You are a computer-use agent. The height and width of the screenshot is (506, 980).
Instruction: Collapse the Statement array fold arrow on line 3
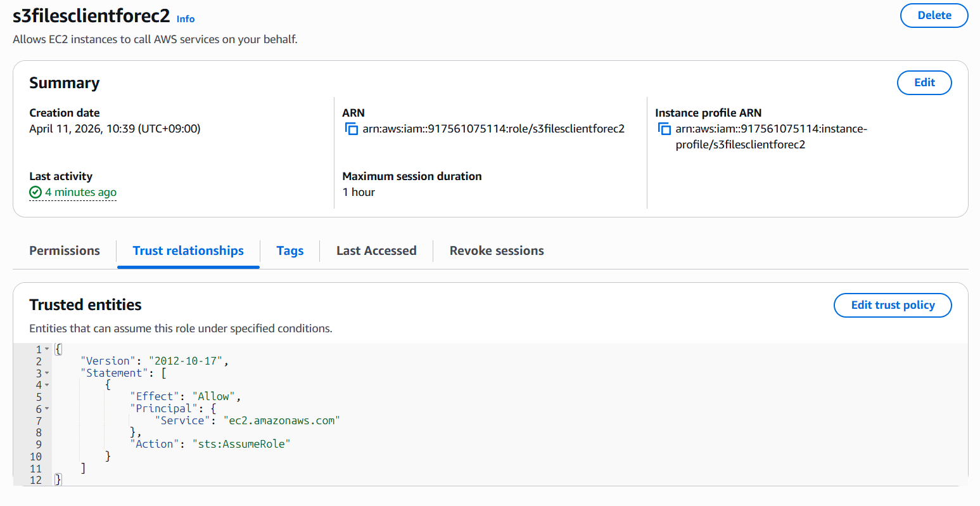pos(47,373)
